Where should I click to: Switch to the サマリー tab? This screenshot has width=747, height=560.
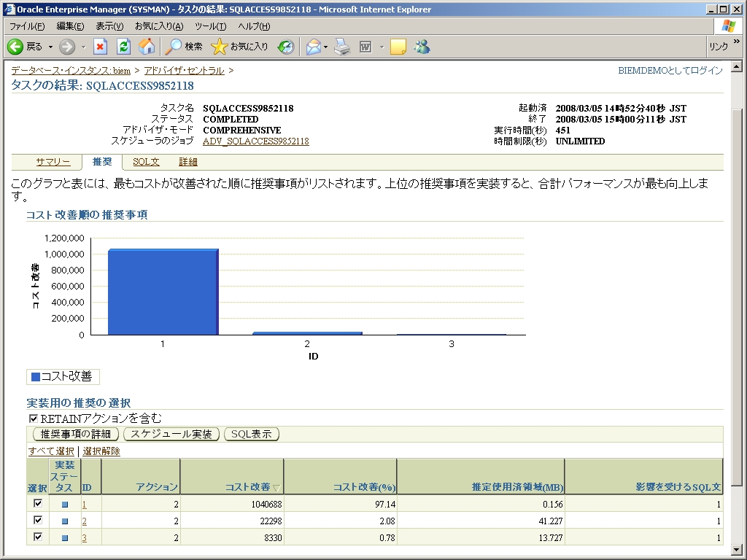53,162
